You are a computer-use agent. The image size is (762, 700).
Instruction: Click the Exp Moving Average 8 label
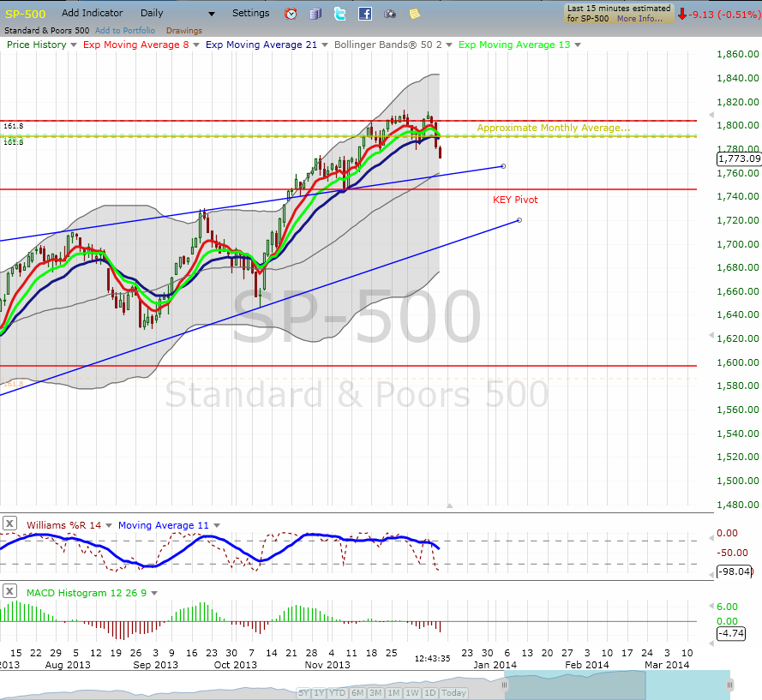pyautogui.click(x=136, y=45)
